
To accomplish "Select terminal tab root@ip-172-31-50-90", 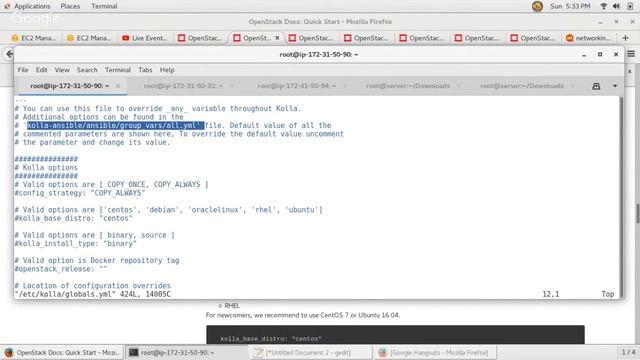I will [x=69, y=86].
